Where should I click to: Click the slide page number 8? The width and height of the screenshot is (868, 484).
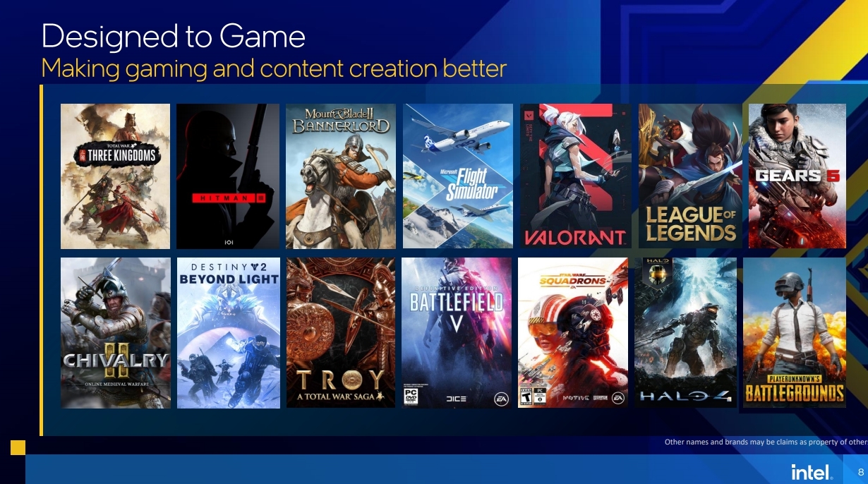(860, 472)
